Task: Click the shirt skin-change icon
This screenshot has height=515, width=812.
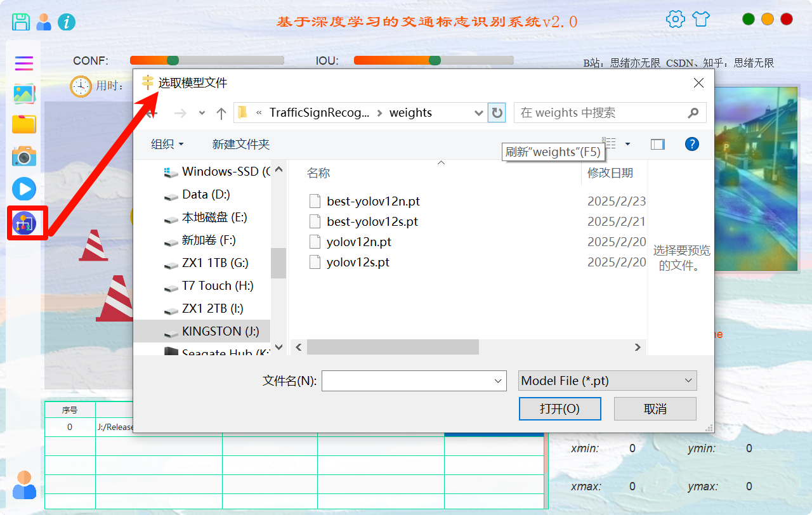Action: pos(701,19)
